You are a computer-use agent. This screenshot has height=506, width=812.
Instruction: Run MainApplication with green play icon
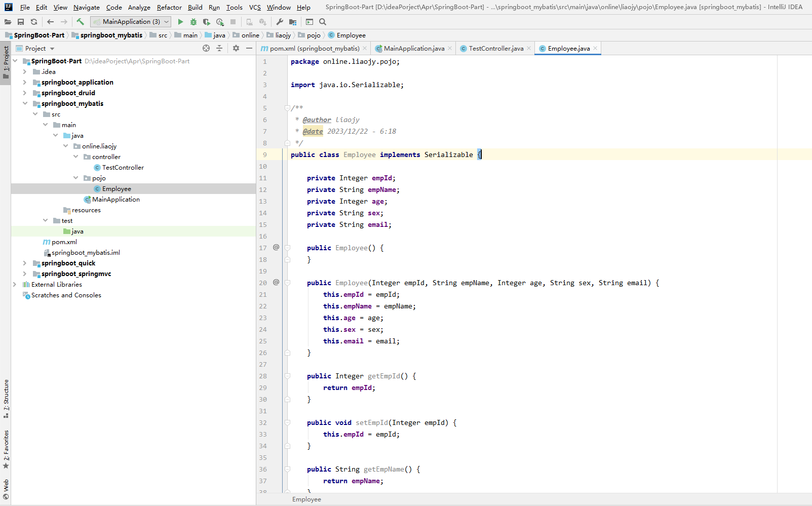(x=180, y=22)
